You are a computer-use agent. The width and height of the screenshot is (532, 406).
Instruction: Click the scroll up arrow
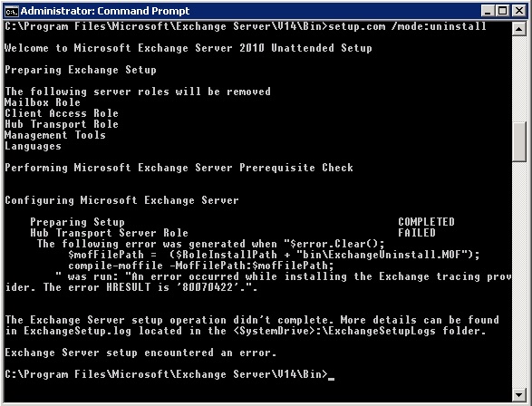(518, 29)
